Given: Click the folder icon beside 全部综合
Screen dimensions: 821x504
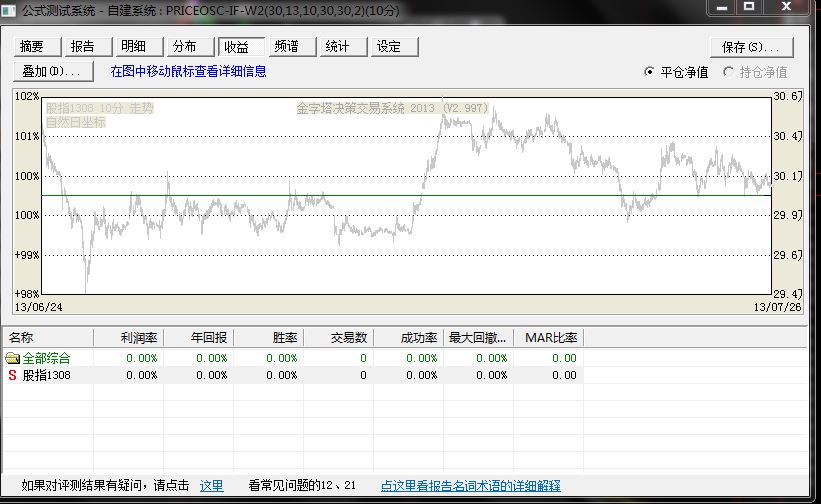Looking at the screenshot, I should coord(12,358).
